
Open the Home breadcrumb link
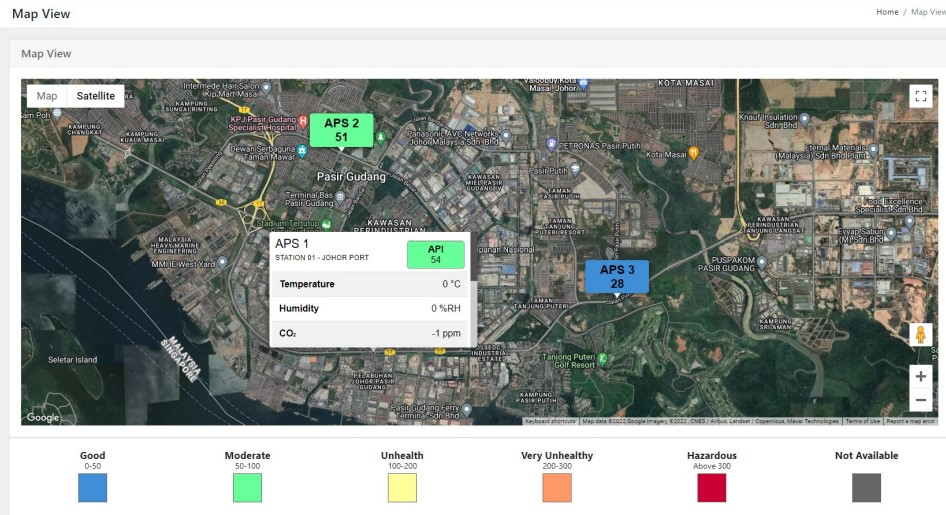click(x=887, y=12)
